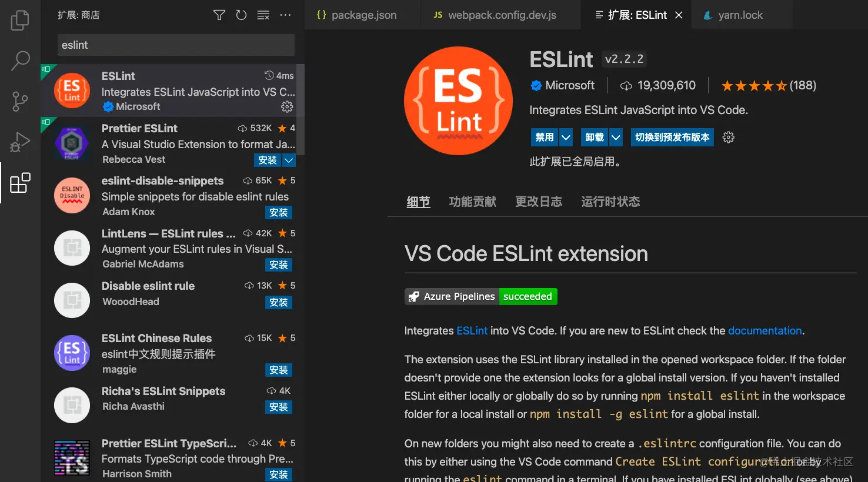Open the 更改日志 changelog tab
The image size is (868, 482).
coord(539,202)
